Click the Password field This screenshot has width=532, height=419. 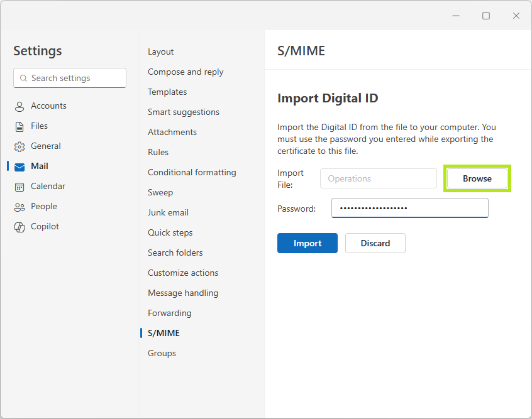(x=409, y=208)
